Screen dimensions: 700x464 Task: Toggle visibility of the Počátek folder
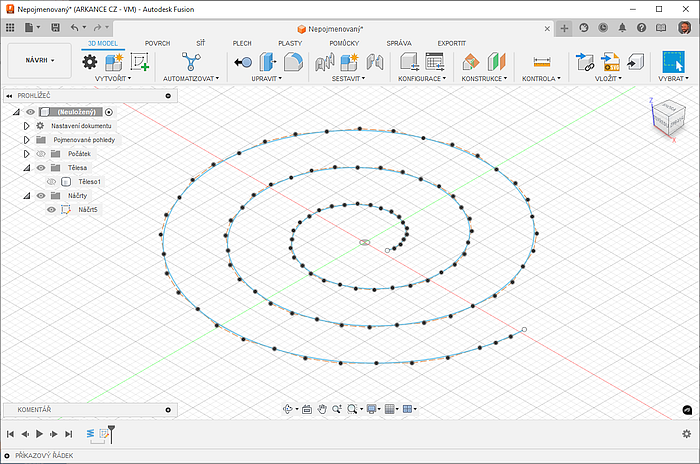point(41,154)
